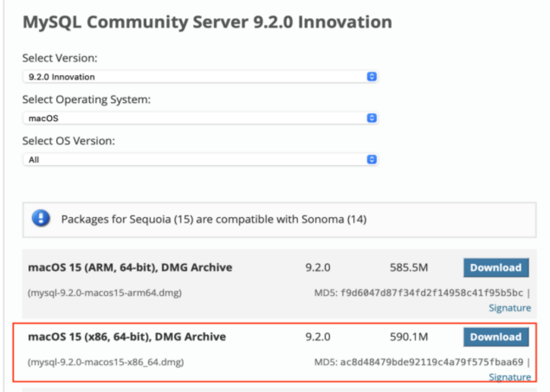This screenshot has height=392, width=550.
Task: Click the filename mysql-9.2.0-macos15-arm64.dmg
Action: click(x=105, y=292)
